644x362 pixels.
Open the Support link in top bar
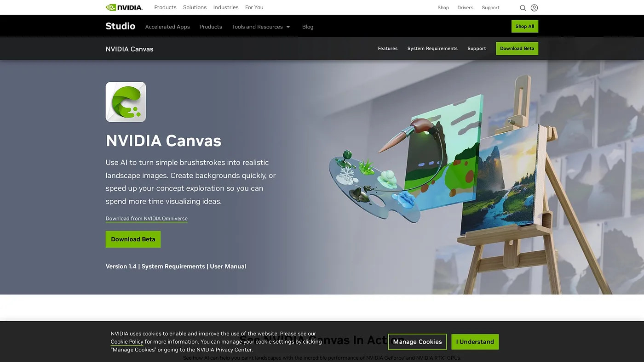[490, 8]
